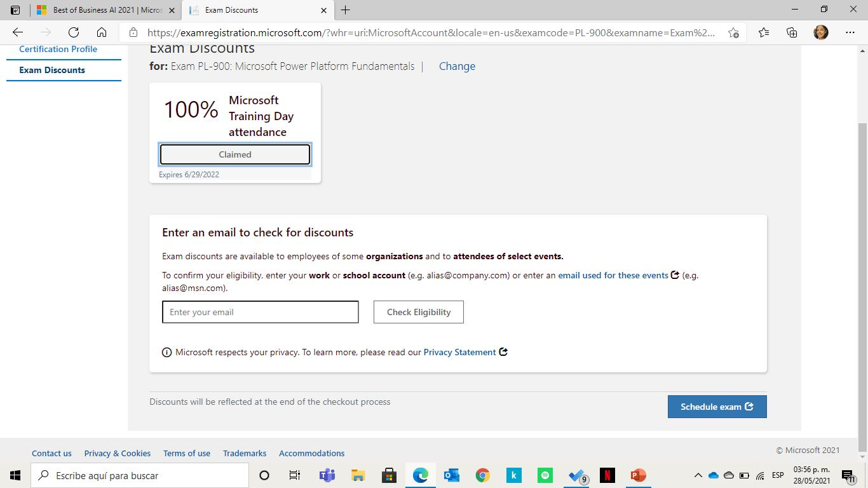This screenshot has height=488, width=868.
Task: Show hidden system tray icons chevron
Action: [698, 475]
